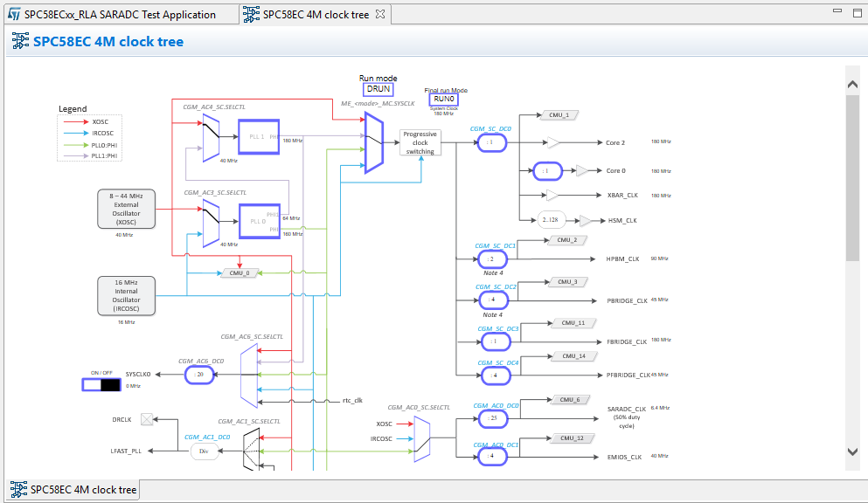The height and width of the screenshot is (503, 868).
Task: Edit the CGM_SC_DC4 divider for PFBRIDGE_CLK
Action: pyautogui.click(x=496, y=376)
